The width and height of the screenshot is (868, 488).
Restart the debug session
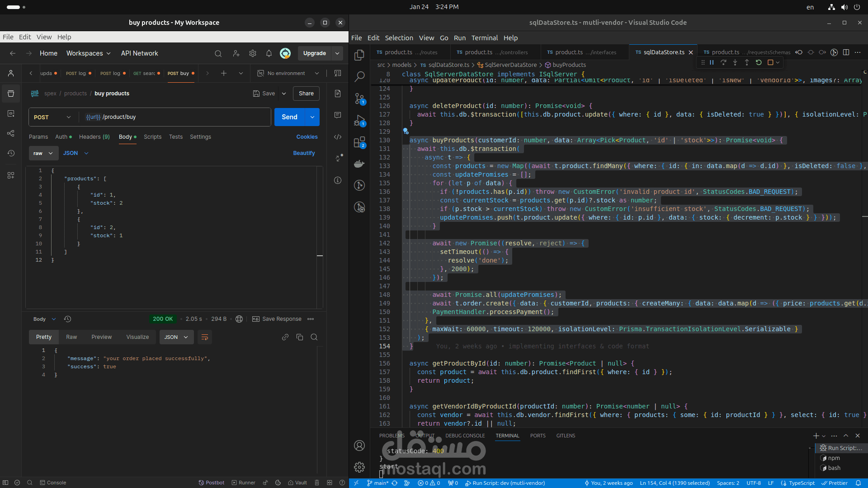(759, 62)
